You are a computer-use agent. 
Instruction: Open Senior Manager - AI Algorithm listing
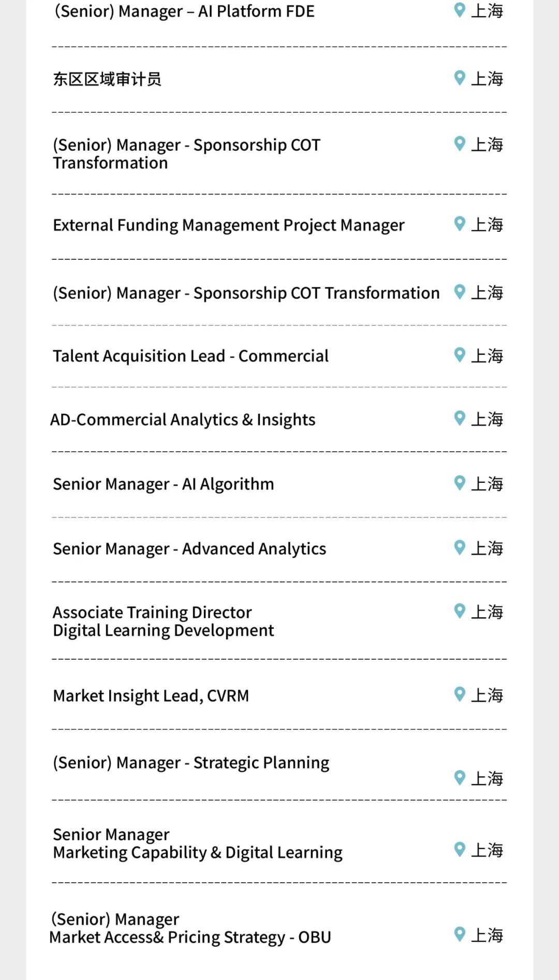tap(164, 484)
